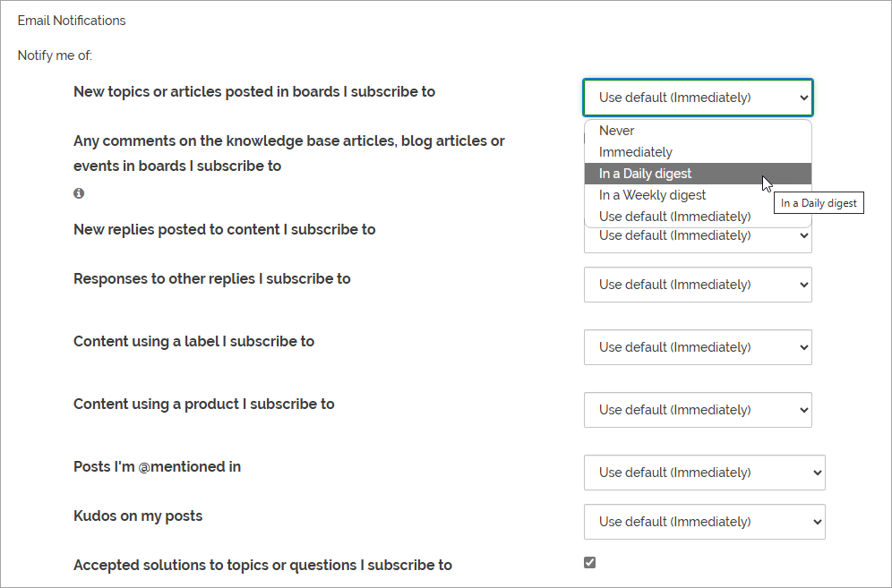This screenshot has width=892, height=588.
Task: Open the Posts I'm @mentioned in dropdown
Action: (704, 473)
